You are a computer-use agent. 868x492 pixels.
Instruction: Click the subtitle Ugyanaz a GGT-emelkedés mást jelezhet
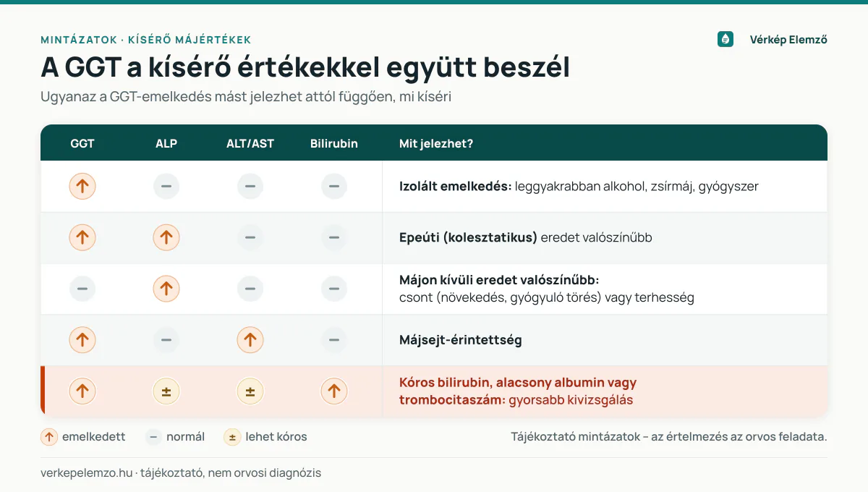coord(246,96)
